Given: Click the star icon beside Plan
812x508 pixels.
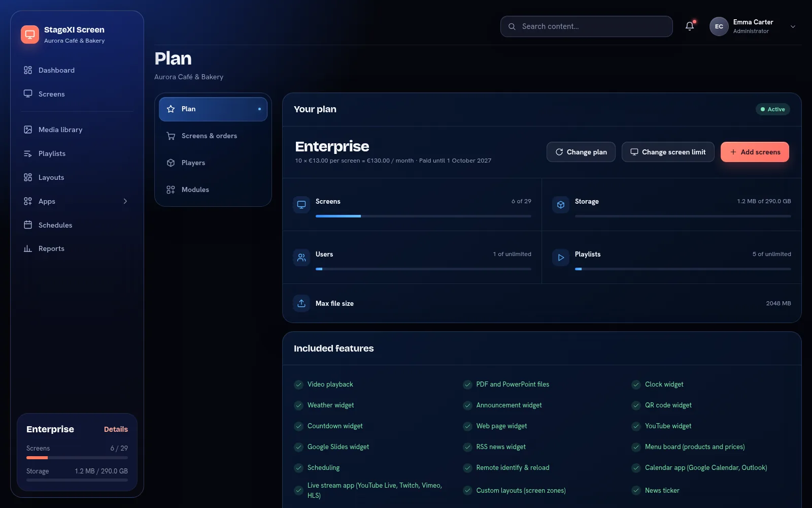Looking at the screenshot, I should tap(171, 109).
